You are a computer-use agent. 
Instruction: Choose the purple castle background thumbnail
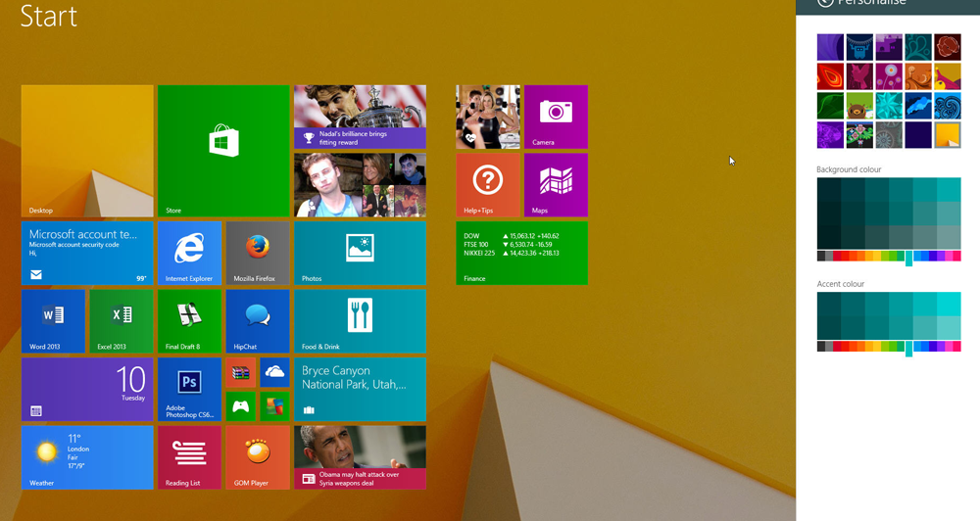889,47
